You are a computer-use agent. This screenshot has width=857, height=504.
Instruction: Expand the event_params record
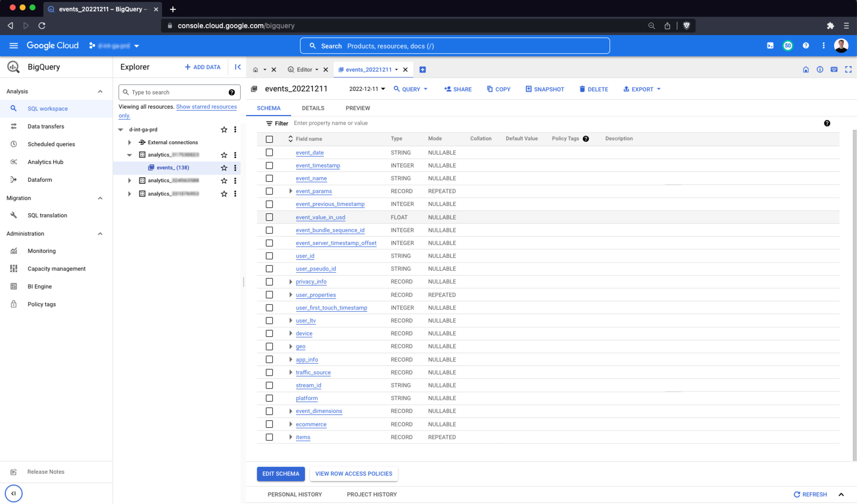290,191
